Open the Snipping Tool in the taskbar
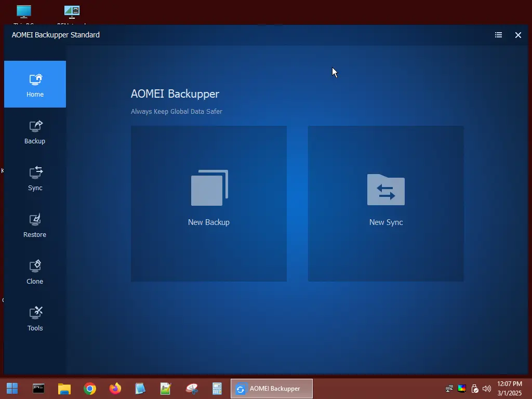This screenshot has width=532, height=399. point(192,389)
